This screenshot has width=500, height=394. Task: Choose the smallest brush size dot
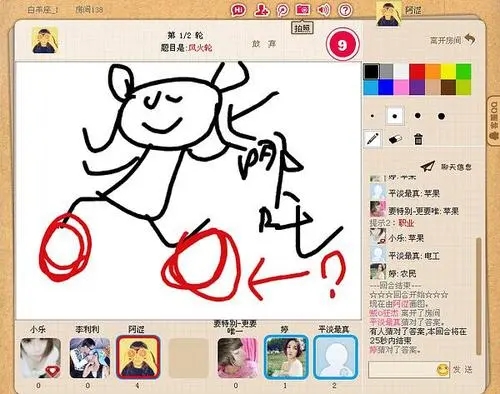point(372,116)
